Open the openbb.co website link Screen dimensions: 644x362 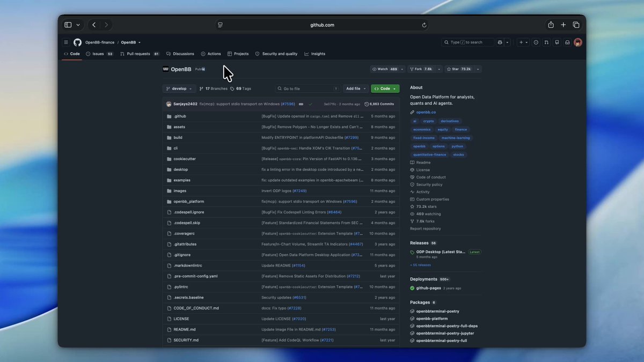coord(426,112)
